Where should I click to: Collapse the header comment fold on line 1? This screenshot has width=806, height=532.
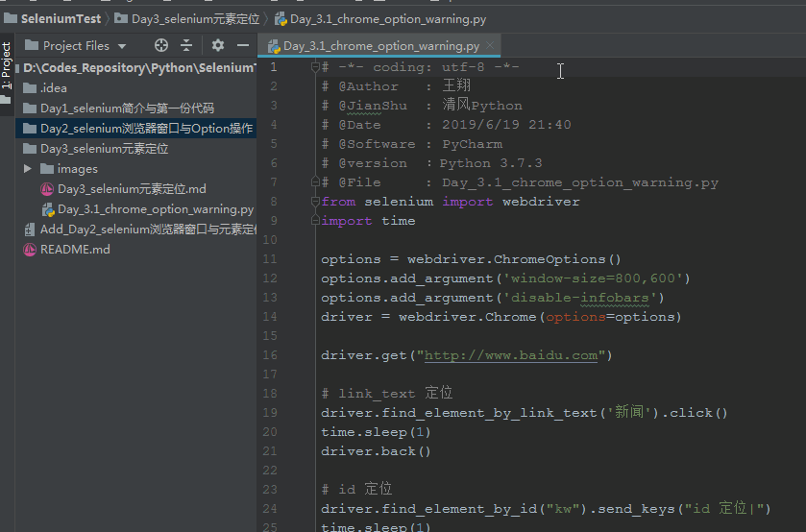pyautogui.click(x=316, y=67)
